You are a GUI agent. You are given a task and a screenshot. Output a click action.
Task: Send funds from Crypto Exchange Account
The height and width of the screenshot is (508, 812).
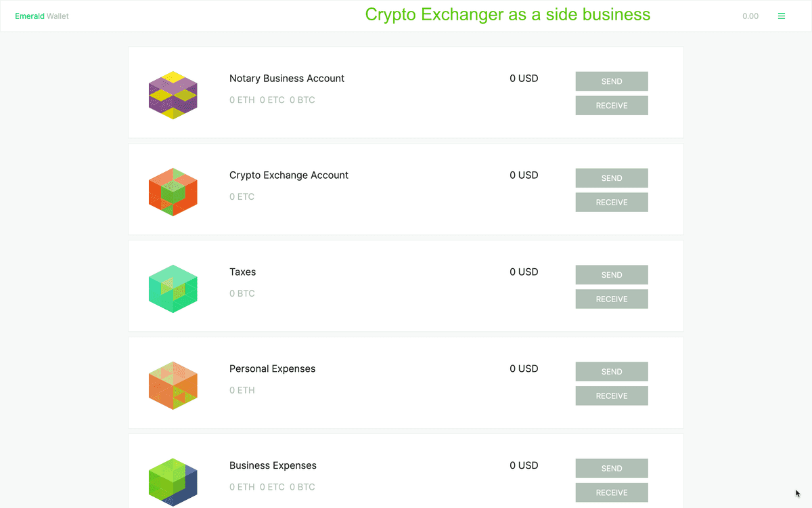[611, 177]
